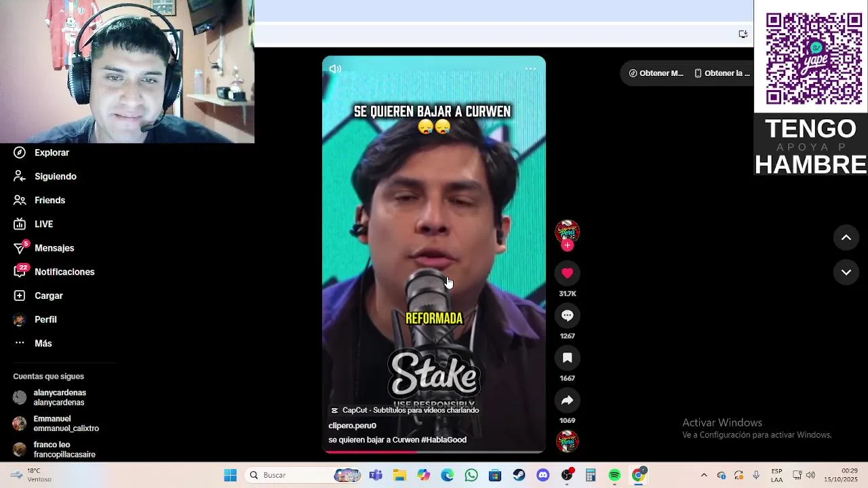Click the Obtener la ... app button
The height and width of the screenshot is (488, 868).
pos(722,73)
